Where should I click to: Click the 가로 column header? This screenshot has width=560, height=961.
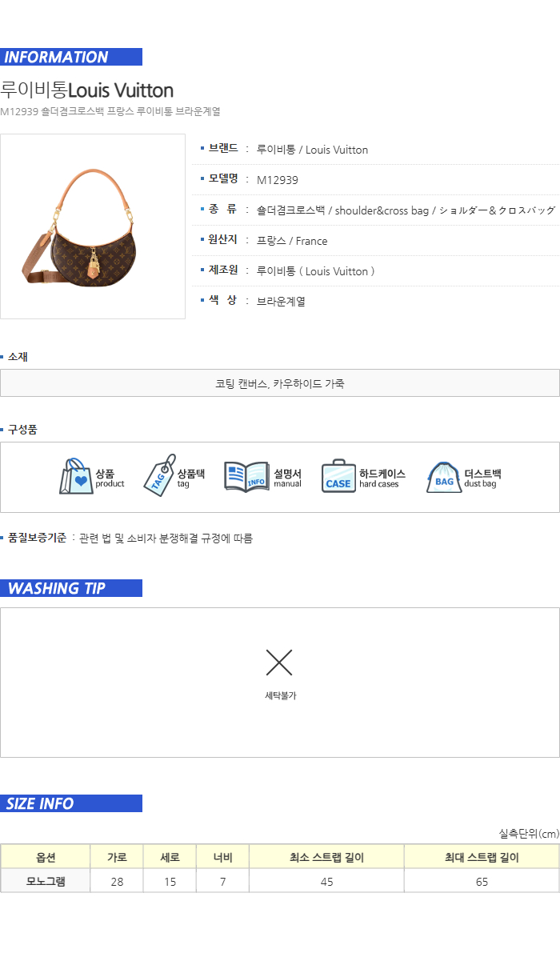coord(117,857)
